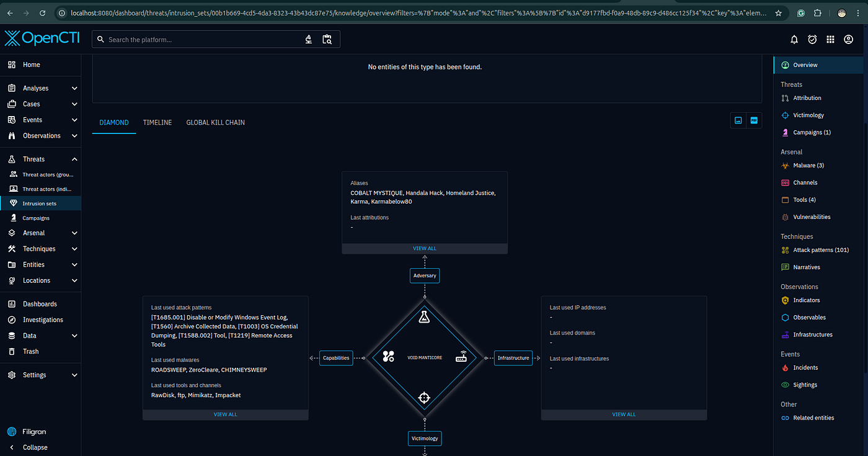
Task: Expand the Events menu chevron
Action: pos(74,120)
